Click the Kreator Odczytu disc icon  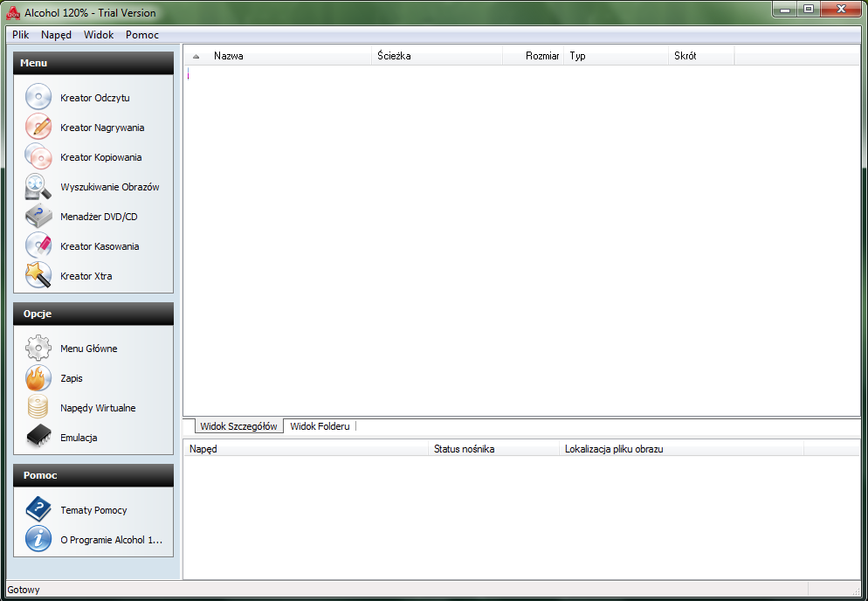38,98
